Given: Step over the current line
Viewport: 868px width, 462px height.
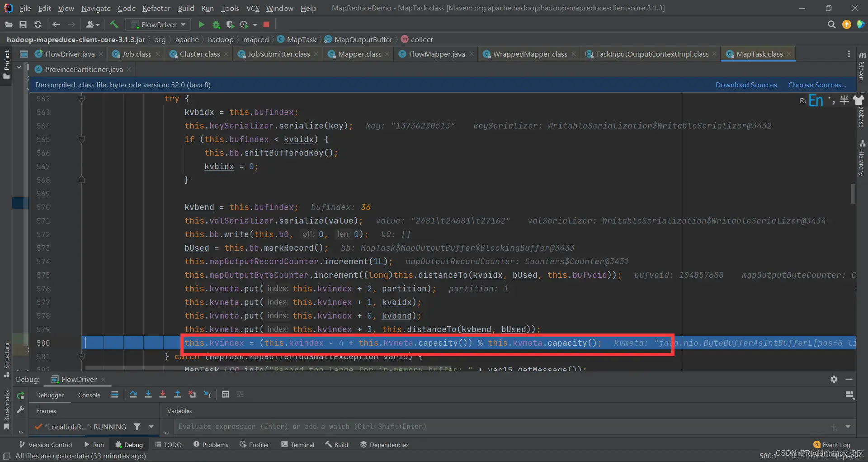Looking at the screenshot, I should tap(133, 395).
